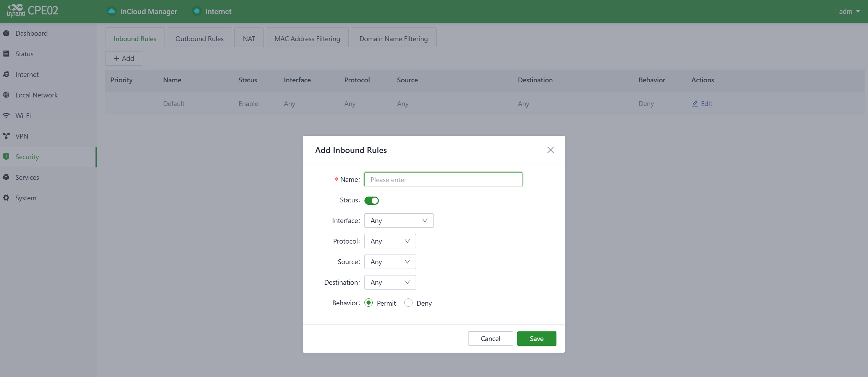Click the Local Network globe icon
The height and width of the screenshot is (377, 868).
6,95
